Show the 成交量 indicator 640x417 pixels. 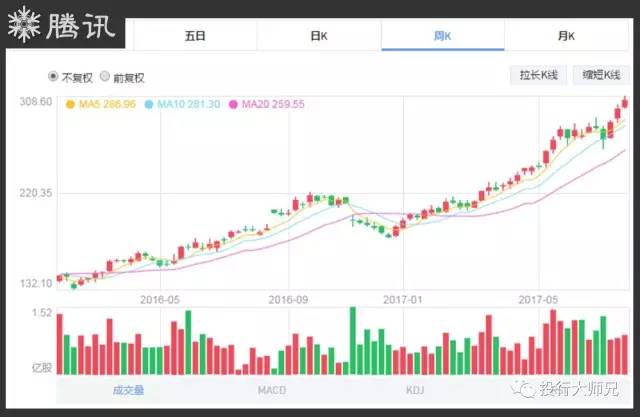pyautogui.click(x=128, y=389)
